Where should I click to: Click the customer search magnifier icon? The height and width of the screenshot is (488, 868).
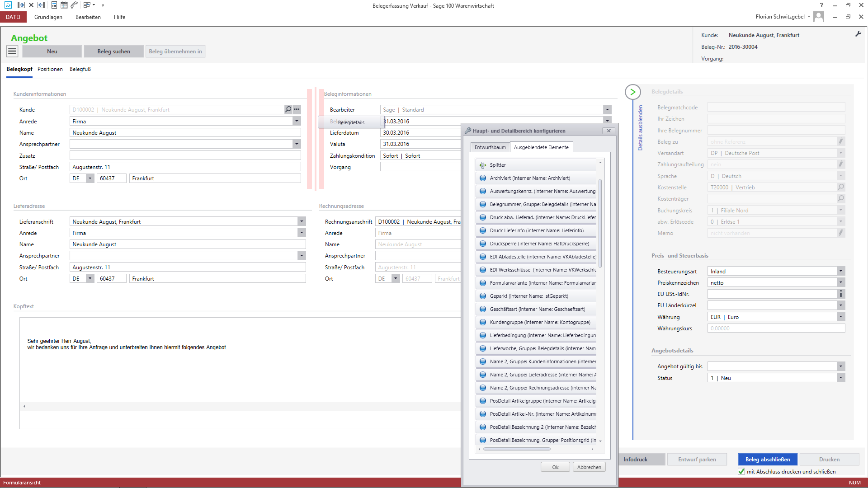pos(288,109)
